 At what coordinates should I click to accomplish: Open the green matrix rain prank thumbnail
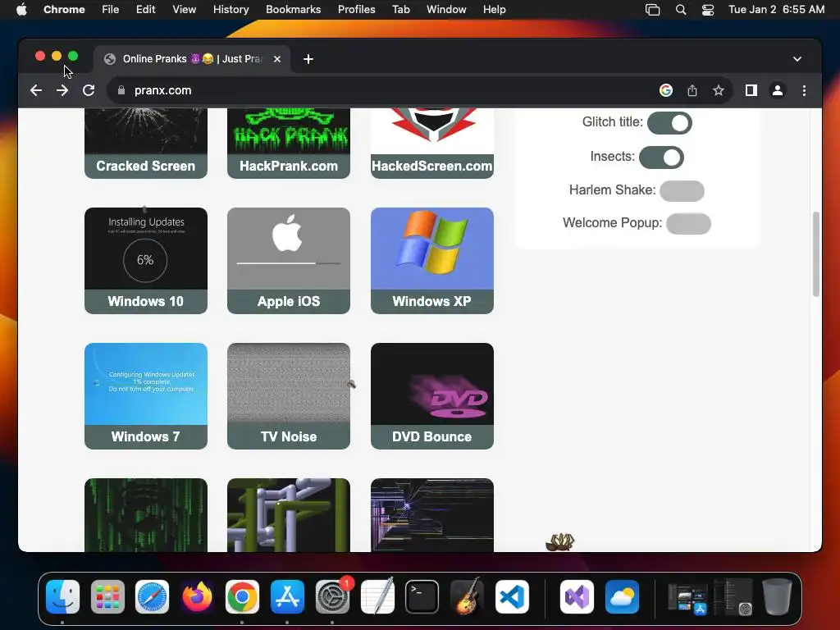click(x=146, y=515)
